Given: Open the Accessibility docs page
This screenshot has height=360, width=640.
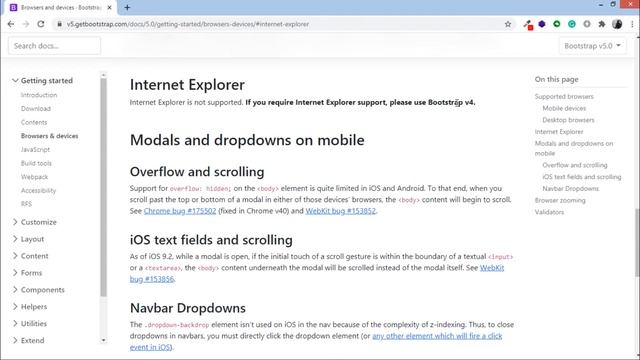Looking at the screenshot, I should pos(38,191).
